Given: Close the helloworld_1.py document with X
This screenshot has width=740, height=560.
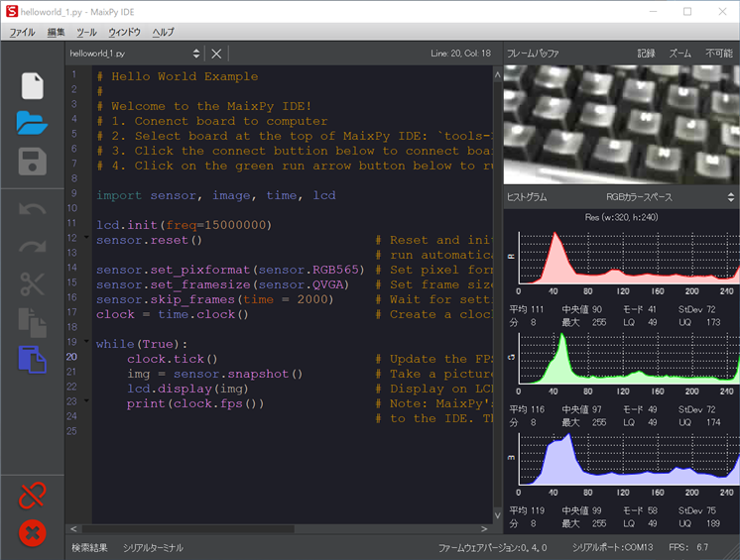Looking at the screenshot, I should point(217,54).
